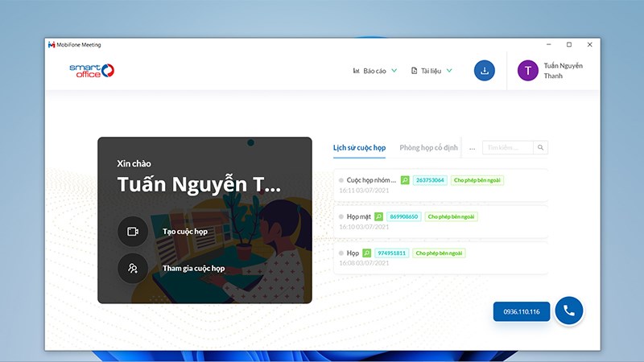Open the Cuộc họp nhóm meeting entry

click(440, 185)
